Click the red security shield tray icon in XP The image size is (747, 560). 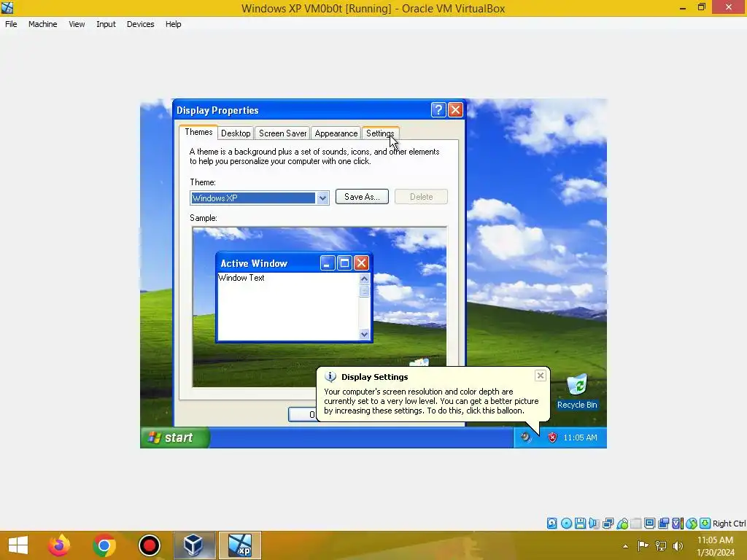coord(552,437)
